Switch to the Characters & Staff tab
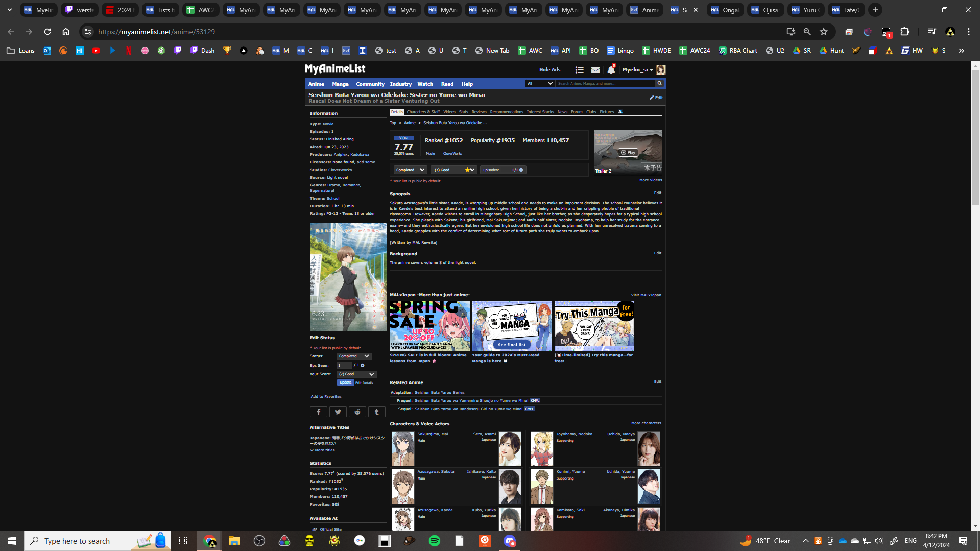The height and width of the screenshot is (551, 980). point(423,112)
